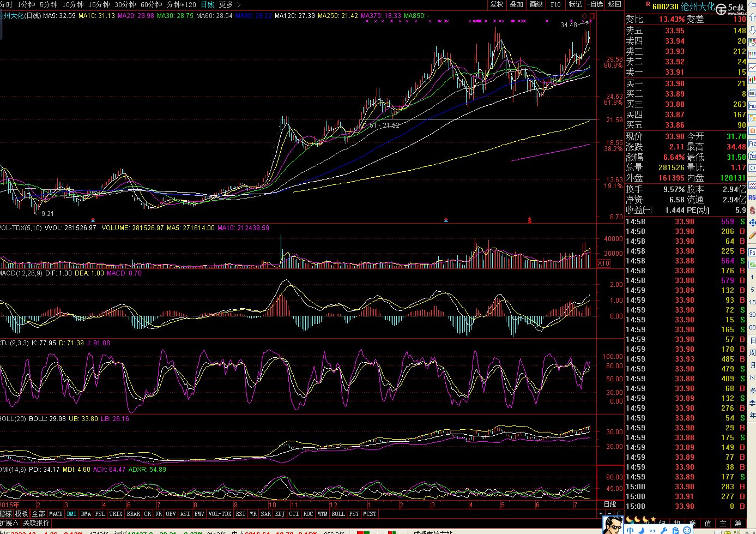Select the BOLL indicator tab
Screen dimensions: 756x534
[338, 514]
